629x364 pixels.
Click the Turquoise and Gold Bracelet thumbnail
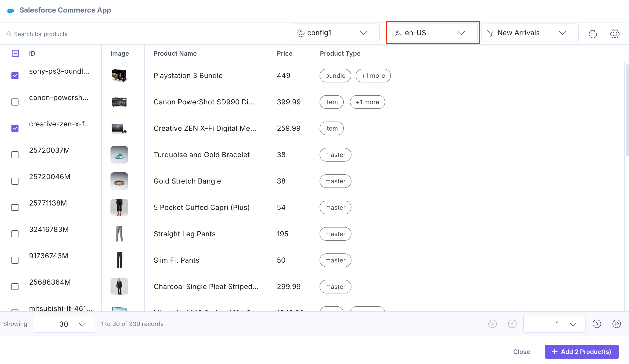pos(119,155)
